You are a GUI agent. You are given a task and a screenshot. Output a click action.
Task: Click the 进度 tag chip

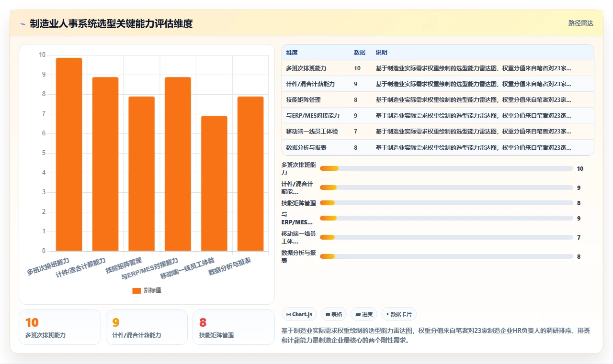(x=364, y=314)
